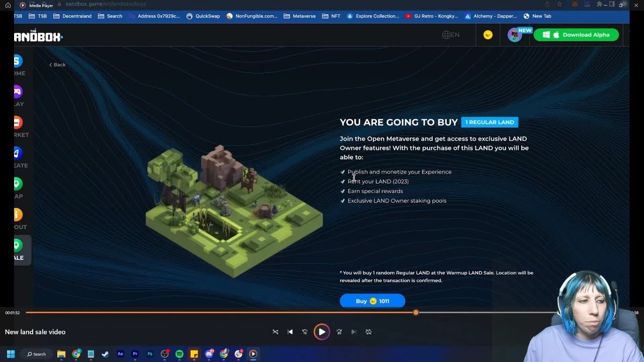This screenshot has height=362, width=644.
Task: Click the Buy 1011 button
Action: pos(372,301)
